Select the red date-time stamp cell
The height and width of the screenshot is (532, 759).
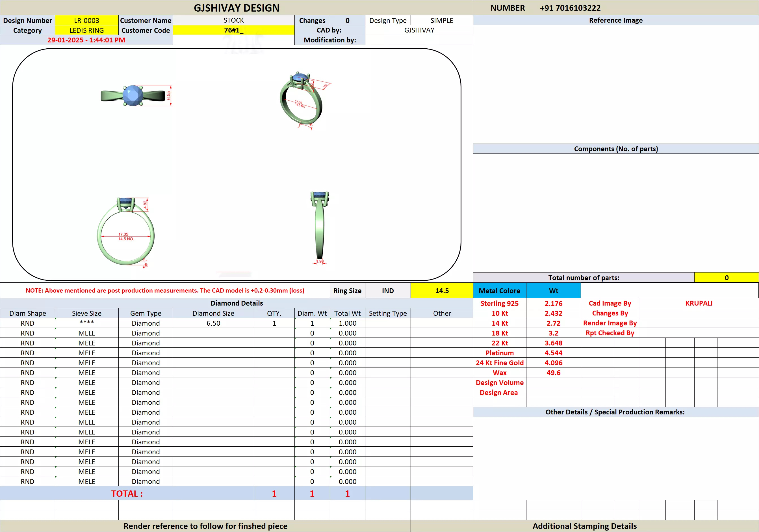tap(86, 40)
